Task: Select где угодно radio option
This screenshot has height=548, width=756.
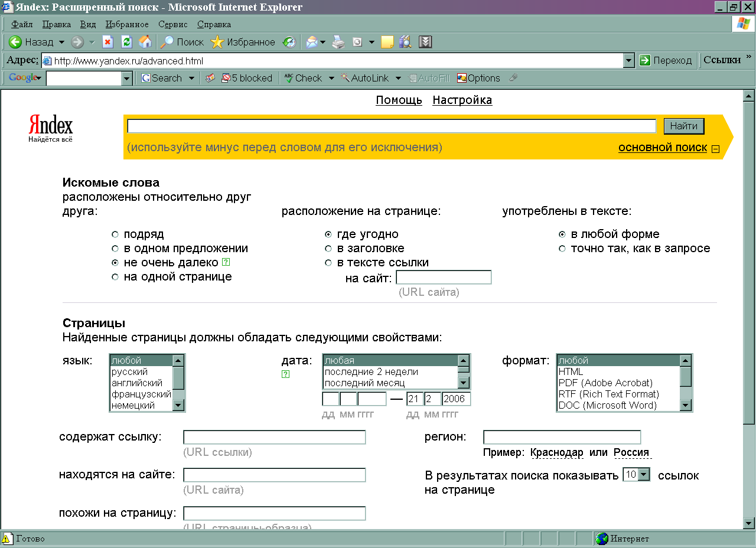Action: 328,234
